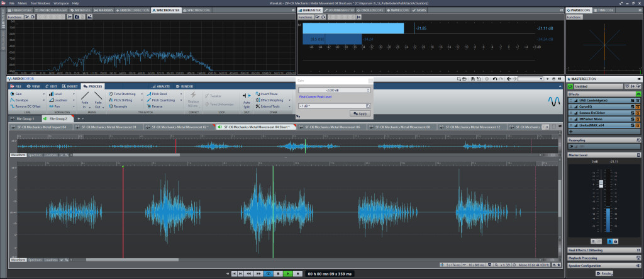Apply Fade In to the selection

click(x=85, y=100)
